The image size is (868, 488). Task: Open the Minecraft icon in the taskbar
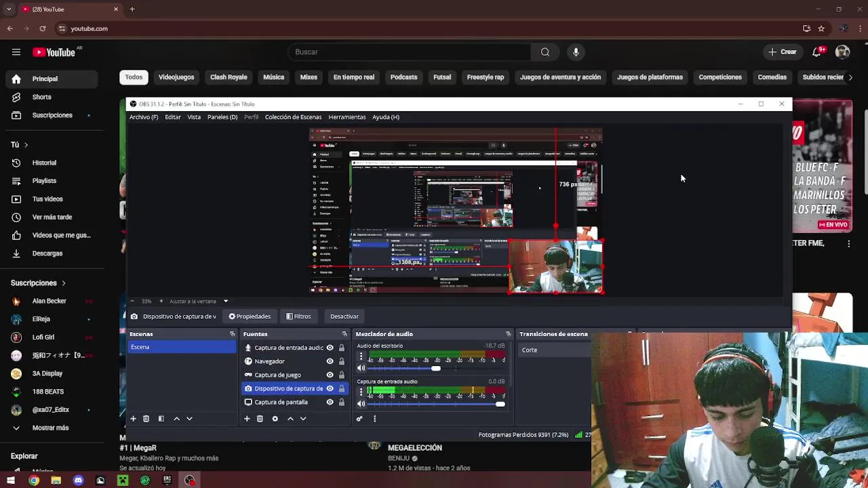pos(123,481)
